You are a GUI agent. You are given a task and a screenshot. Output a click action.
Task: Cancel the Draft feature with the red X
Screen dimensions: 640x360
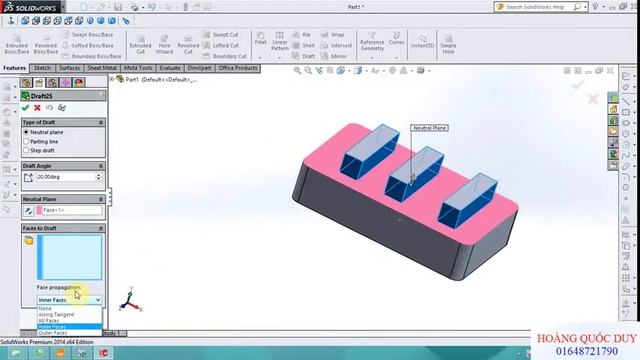point(37,108)
